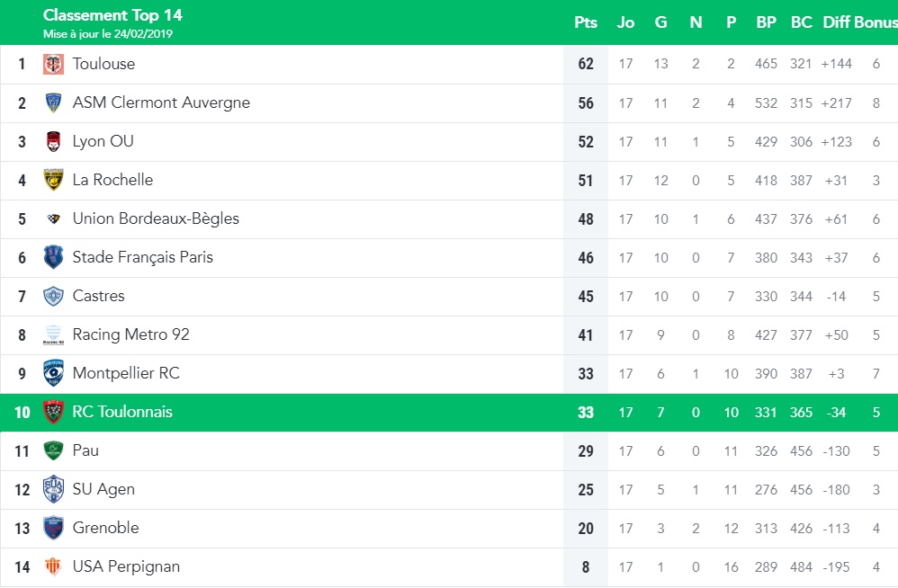Screen dimensions: 898x588
Task: Open the Grenoble team name link
Action: [106, 528]
